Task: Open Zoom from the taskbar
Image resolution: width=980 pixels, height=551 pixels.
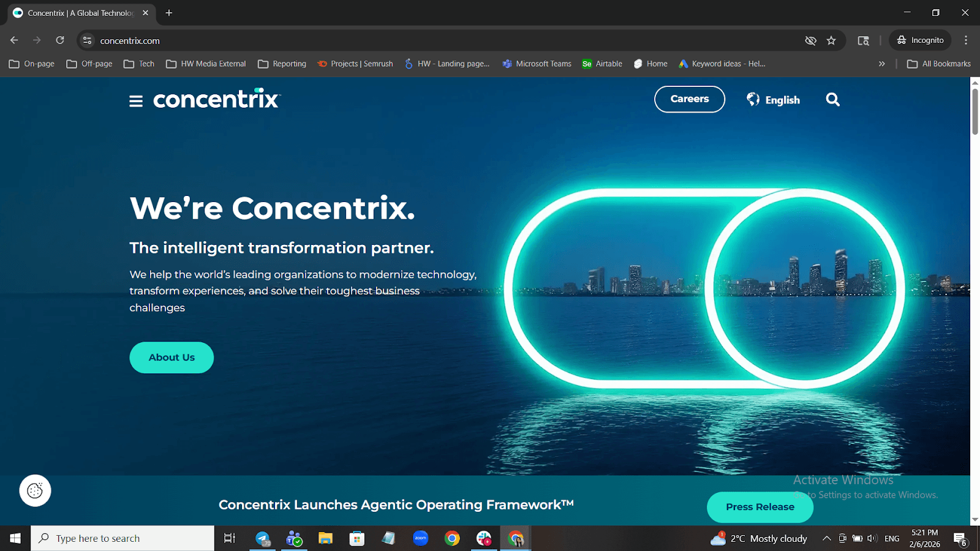Action: tap(420, 538)
